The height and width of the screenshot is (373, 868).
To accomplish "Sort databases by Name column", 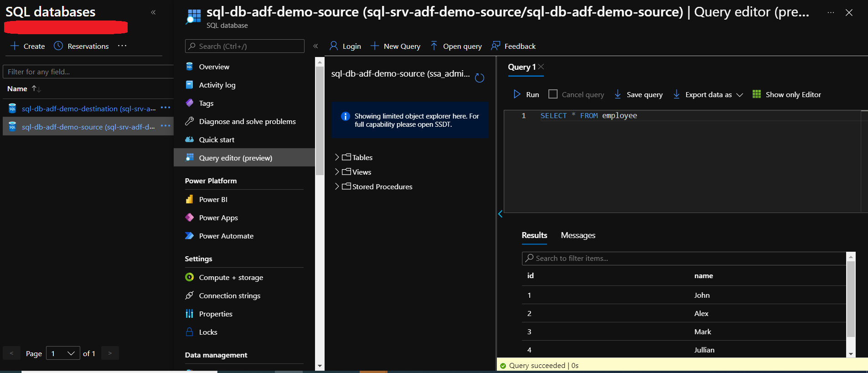I will (24, 88).
